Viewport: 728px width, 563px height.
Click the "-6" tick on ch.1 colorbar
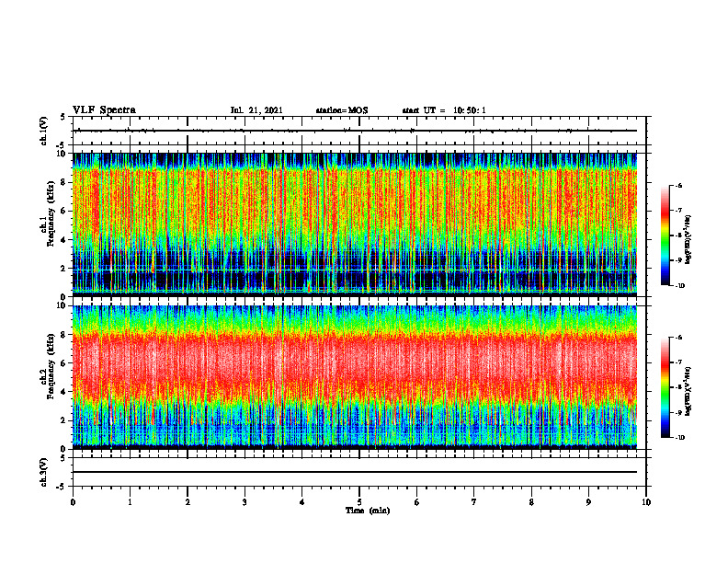[678, 185]
